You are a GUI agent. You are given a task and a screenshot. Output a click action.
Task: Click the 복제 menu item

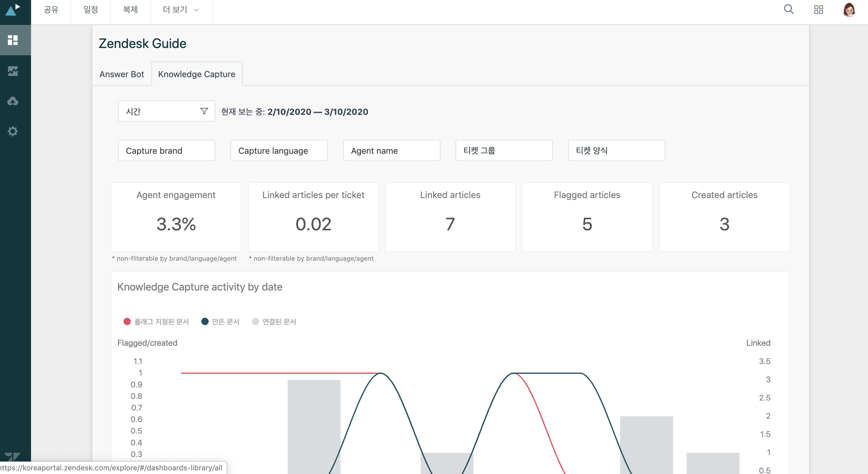click(130, 9)
